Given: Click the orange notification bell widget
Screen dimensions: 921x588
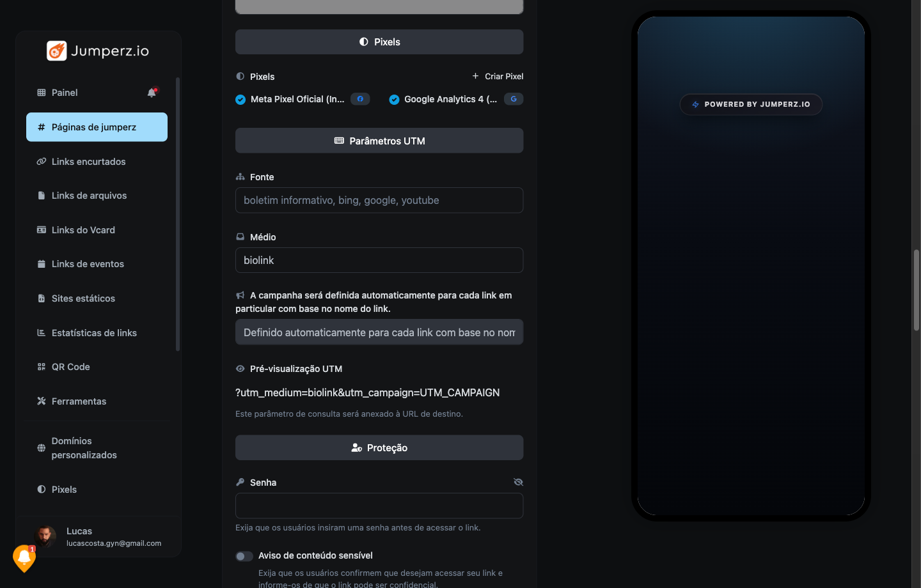Looking at the screenshot, I should click(x=24, y=558).
